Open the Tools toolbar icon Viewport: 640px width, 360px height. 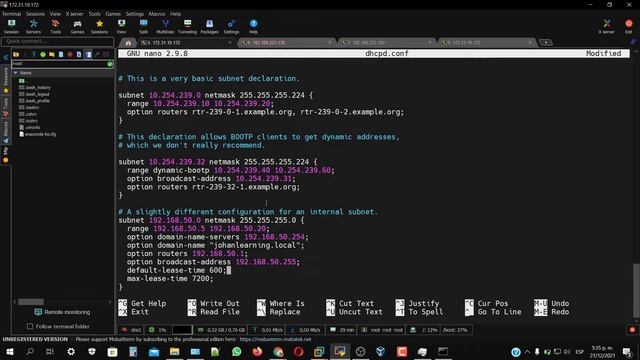point(56,27)
